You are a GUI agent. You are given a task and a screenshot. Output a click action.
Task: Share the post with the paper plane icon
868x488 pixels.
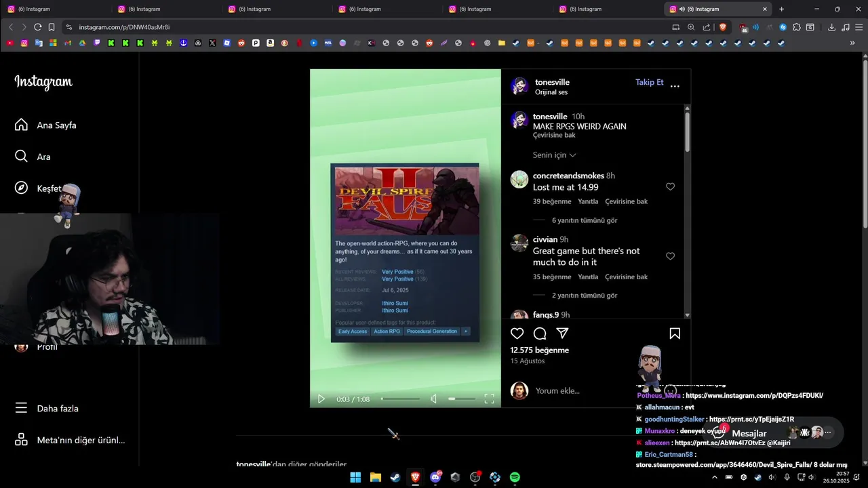click(562, 333)
